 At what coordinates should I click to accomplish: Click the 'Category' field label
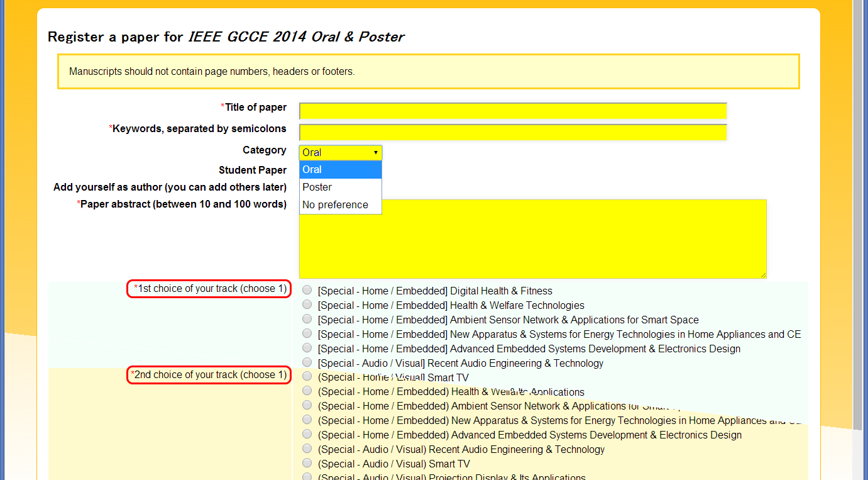265,150
